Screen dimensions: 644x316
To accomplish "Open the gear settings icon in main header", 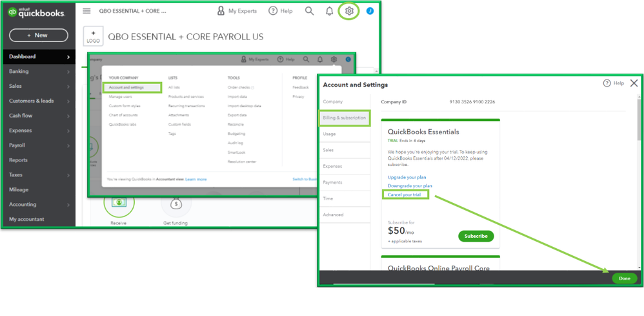I will (x=349, y=11).
